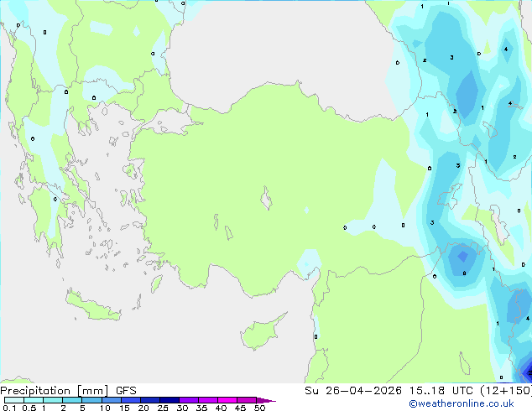Viewport: 532px width, 411px height.
Task: Click the '0.1' legend value
Action: (x=9, y=408)
